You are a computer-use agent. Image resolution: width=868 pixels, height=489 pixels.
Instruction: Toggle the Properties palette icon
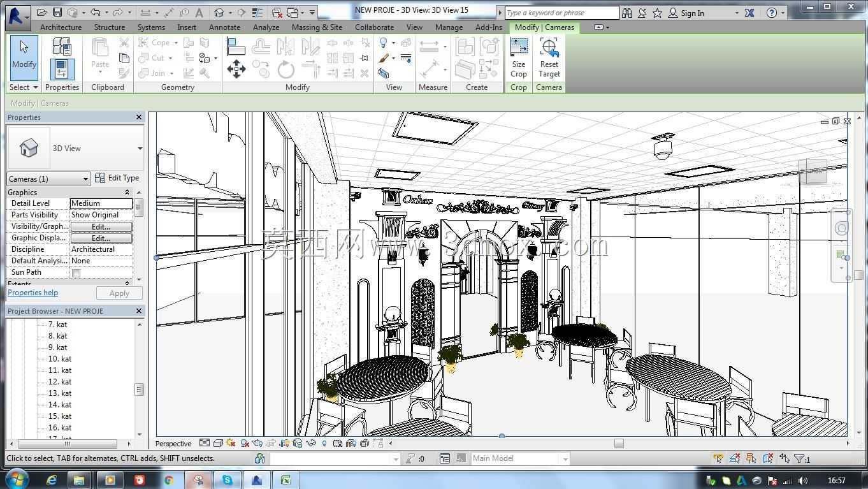pos(62,69)
